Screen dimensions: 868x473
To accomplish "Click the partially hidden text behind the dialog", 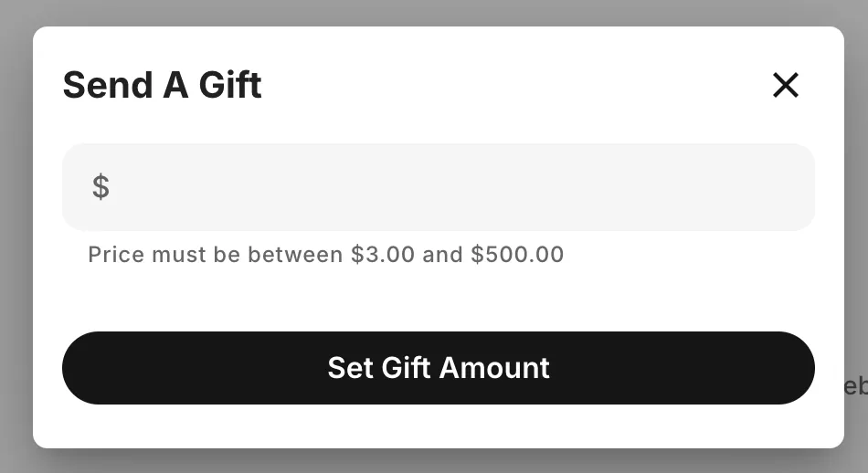I will (x=855, y=385).
